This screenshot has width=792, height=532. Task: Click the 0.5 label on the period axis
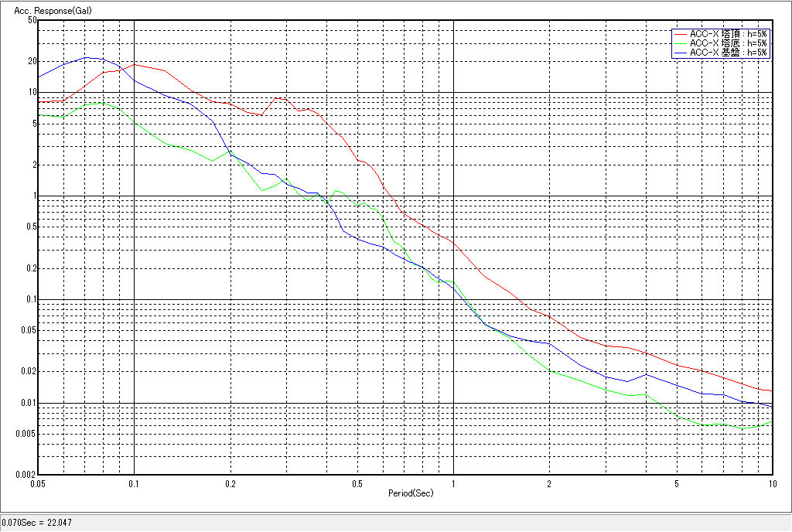pos(357,483)
